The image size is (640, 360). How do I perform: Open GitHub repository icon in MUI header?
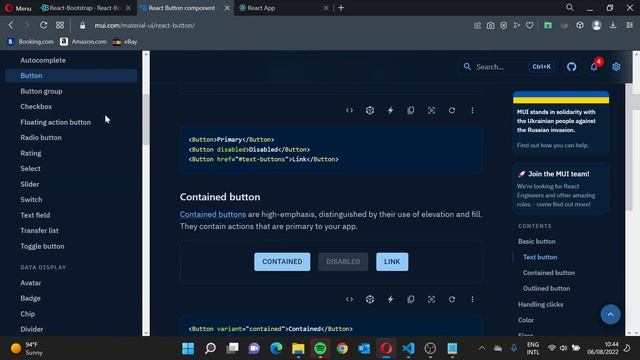point(571,67)
